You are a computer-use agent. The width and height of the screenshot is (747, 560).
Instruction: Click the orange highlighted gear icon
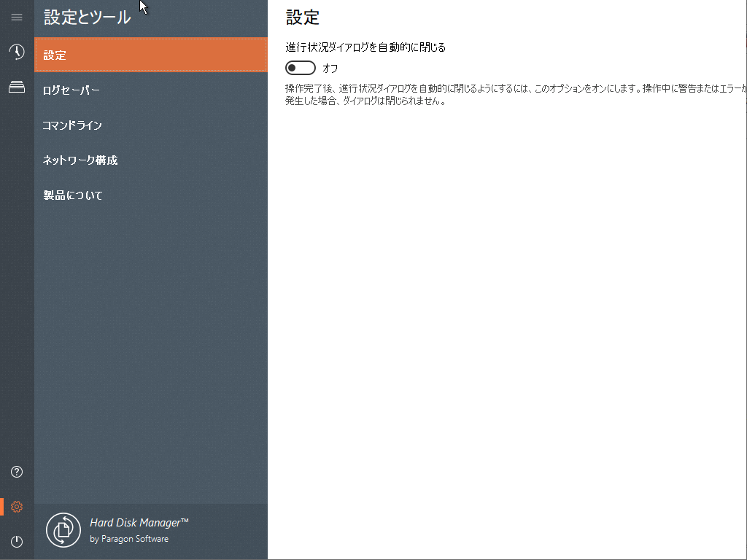(x=16, y=506)
